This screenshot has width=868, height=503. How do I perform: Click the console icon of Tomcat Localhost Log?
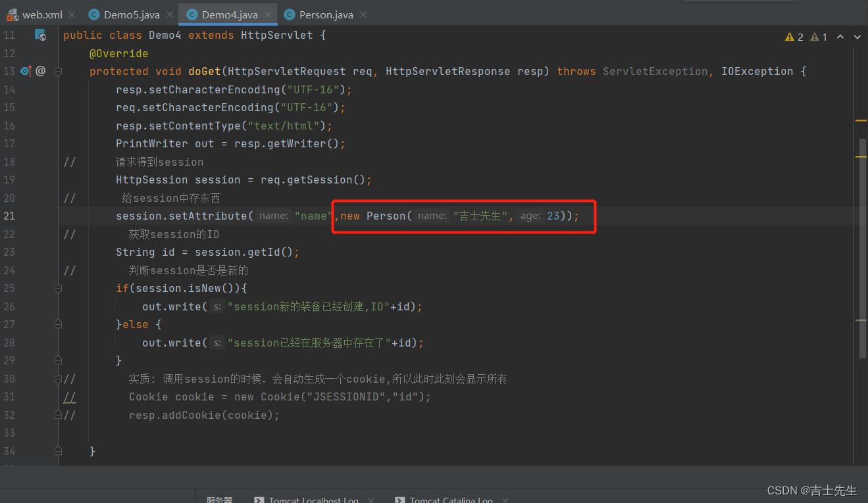click(x=259, y=500)
